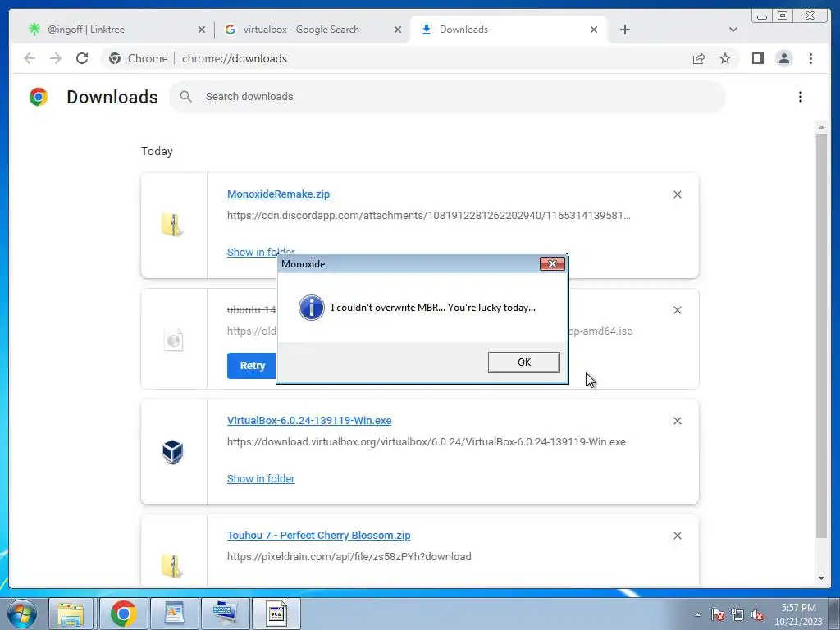
Task: Open the clock showing 5:57 PM
Action: pos(797,614)
